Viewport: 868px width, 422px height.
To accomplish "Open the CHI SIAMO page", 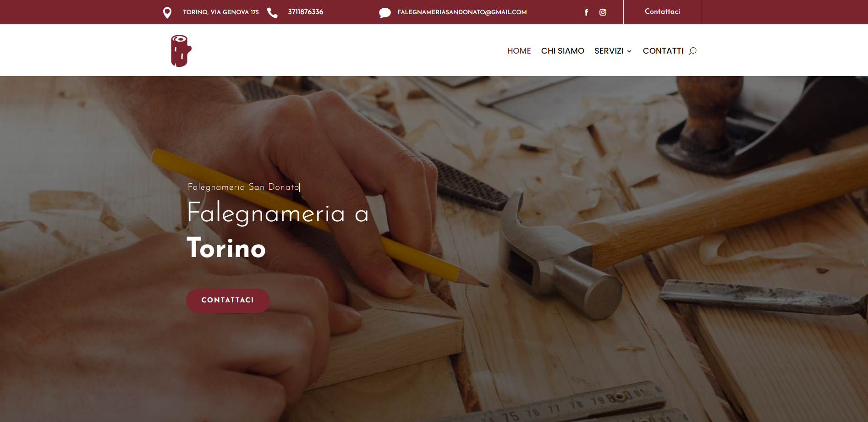I will (562, 51).
